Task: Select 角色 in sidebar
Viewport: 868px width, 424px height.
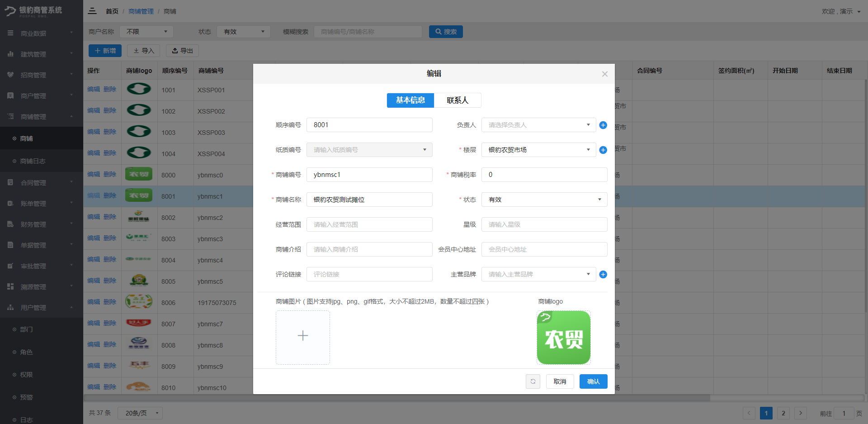Action: click(x=42, y=352)
